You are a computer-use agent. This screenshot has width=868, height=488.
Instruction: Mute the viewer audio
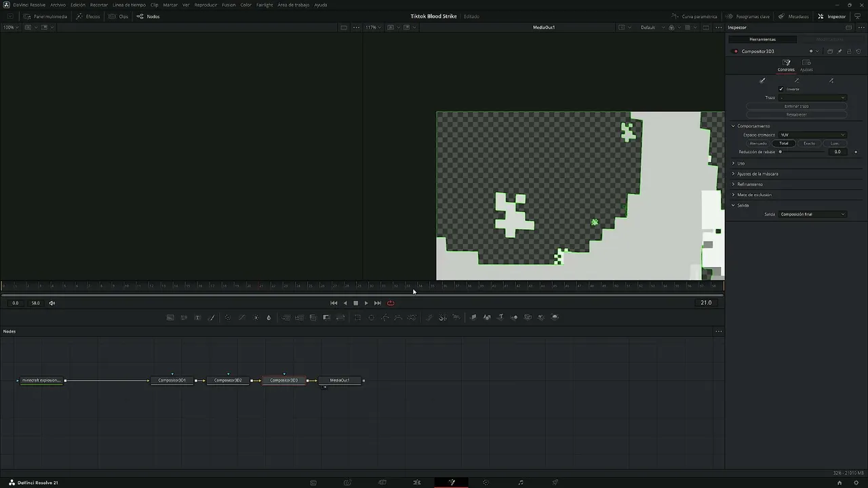(52, 303)
